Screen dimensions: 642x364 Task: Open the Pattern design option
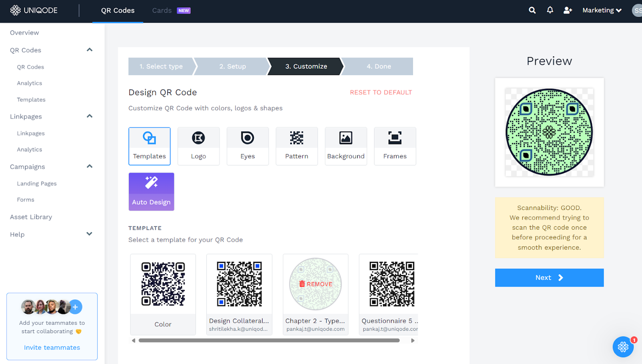click(x=297, y=146)
